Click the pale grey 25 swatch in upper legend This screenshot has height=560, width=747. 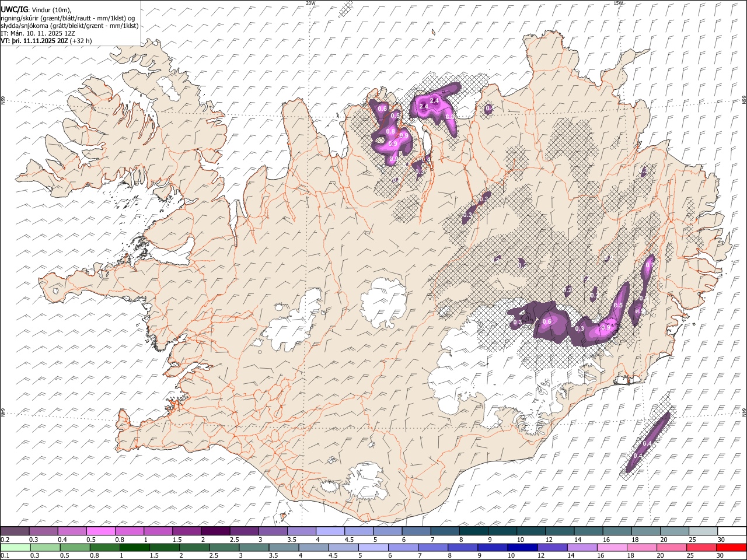[x=703, y=531]
